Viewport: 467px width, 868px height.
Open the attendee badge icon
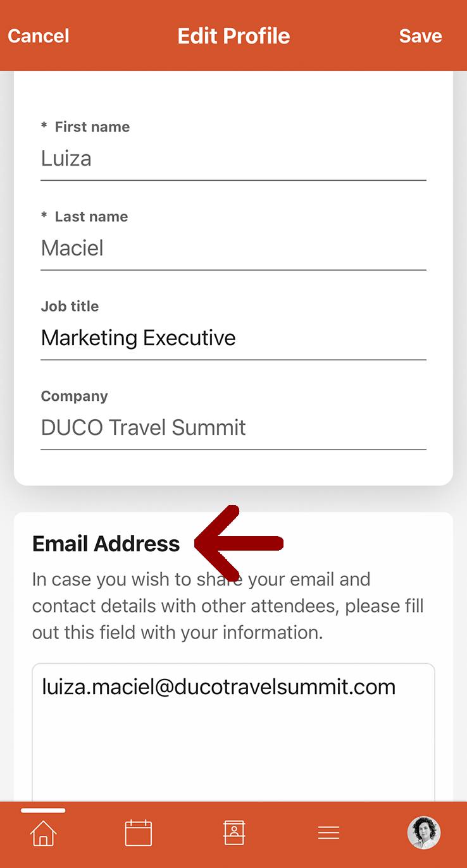pyautogui.click(x=233, y=833)
